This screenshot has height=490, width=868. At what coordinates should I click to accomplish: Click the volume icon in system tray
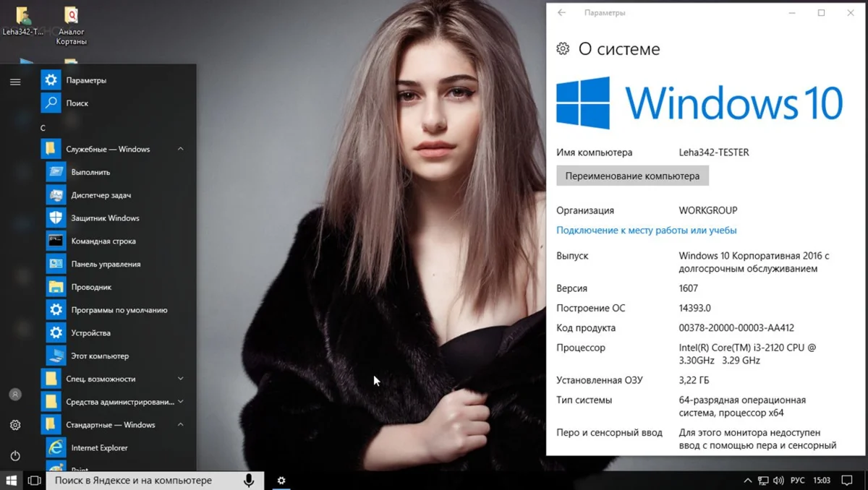779,481
